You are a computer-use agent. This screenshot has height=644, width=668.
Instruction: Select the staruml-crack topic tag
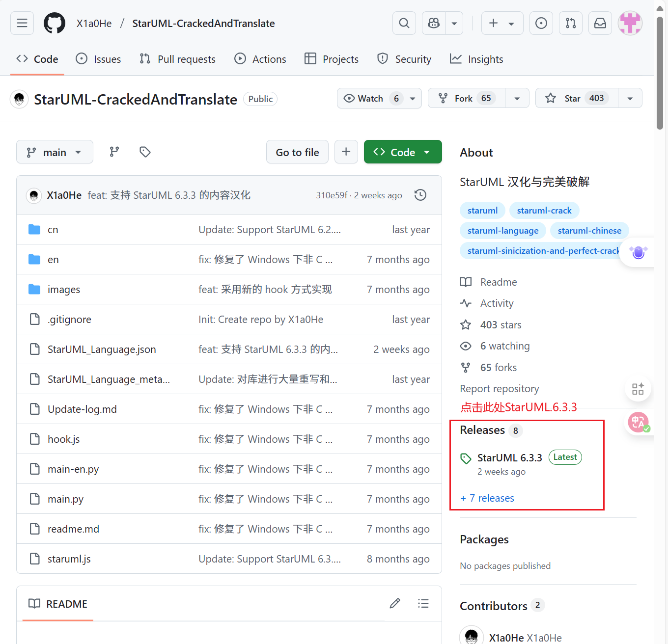[x=544, y=211]
